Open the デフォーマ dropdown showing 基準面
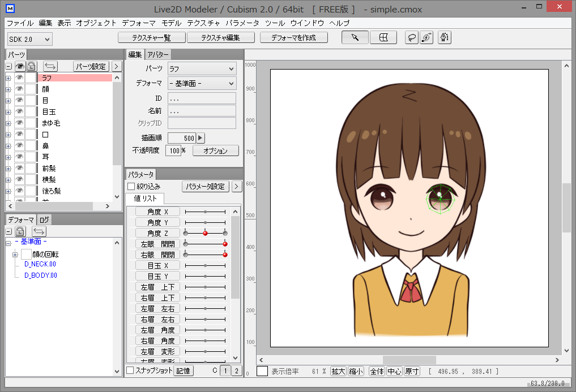This screenshot has height=392, width=576. [201, 84]
